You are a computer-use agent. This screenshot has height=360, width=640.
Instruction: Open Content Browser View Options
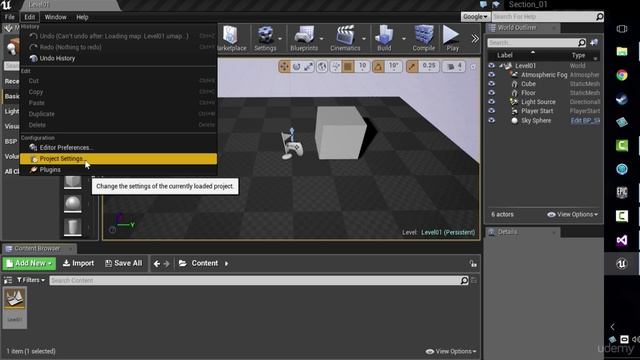[x=451, y=351]
